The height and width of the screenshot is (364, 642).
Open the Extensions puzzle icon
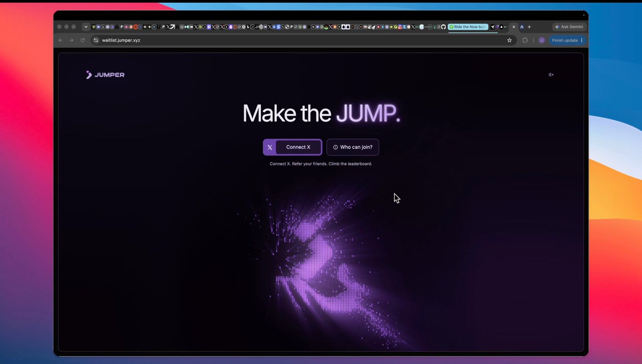525,40
